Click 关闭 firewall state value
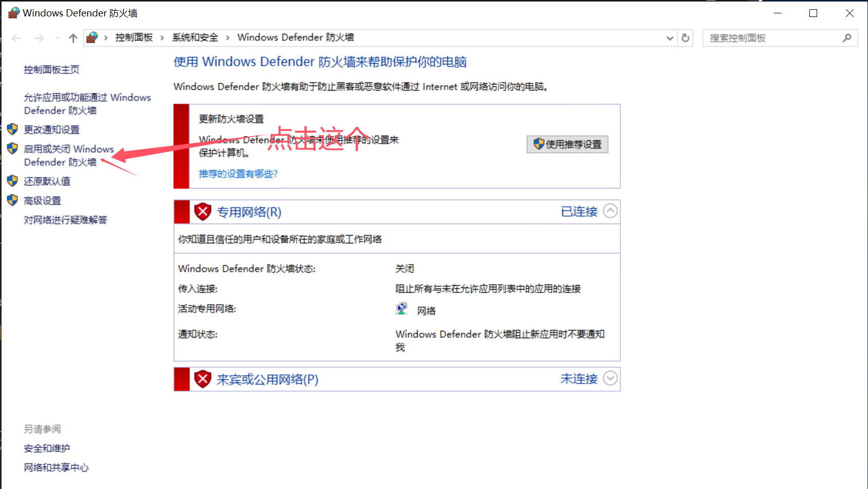 (x=404, y=268)
